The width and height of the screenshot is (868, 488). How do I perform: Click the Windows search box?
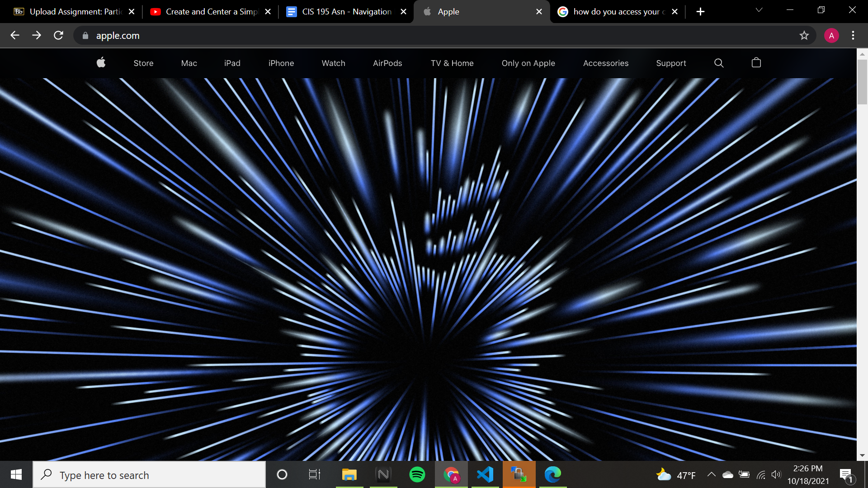pyautogui.click(x=149, y=475)
